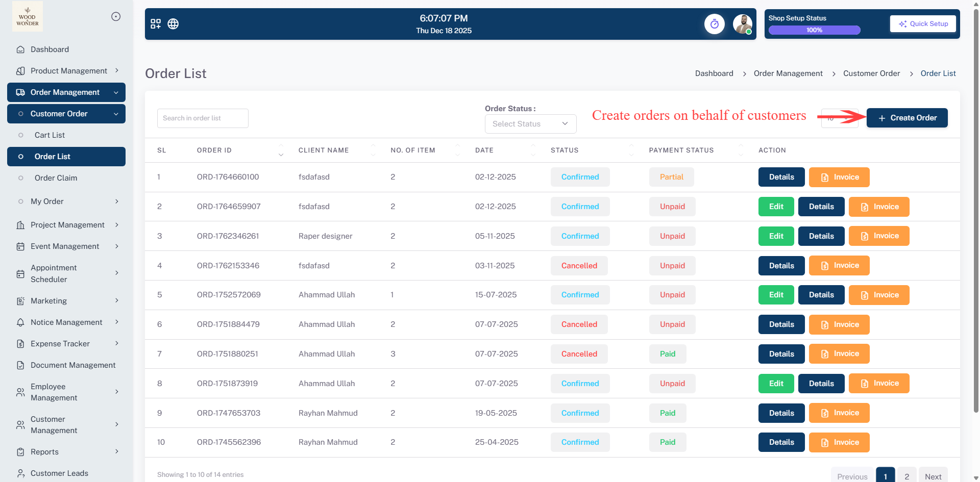
Task: Open the user profile avatar
Action: point(742,24)
